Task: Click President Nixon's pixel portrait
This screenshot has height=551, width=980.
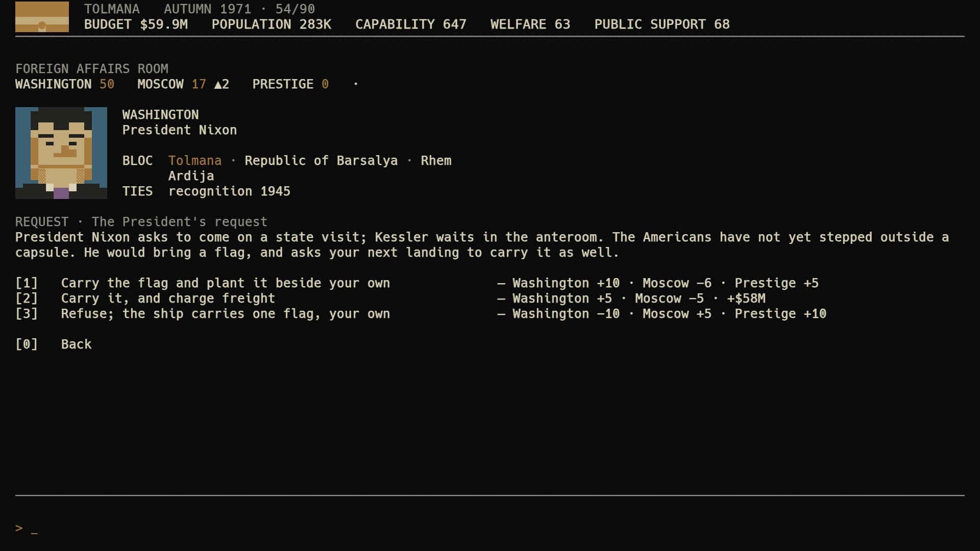Action: [x=61, y=153]
